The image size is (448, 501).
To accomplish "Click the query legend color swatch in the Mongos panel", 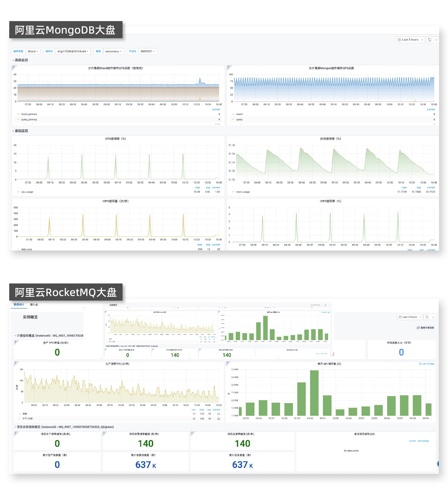I will coord(233,120).
